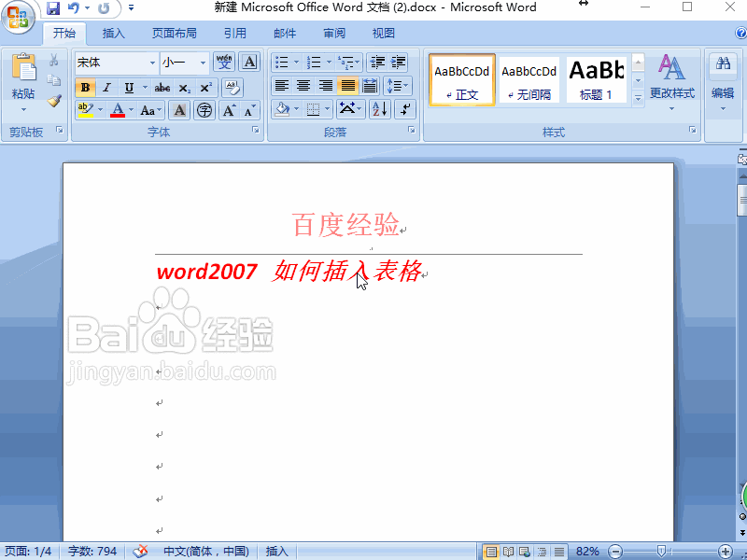This screenshot has height=560, width=747.
Task: Click the 中文(简体，中国) language button
Action: point(206,552)
